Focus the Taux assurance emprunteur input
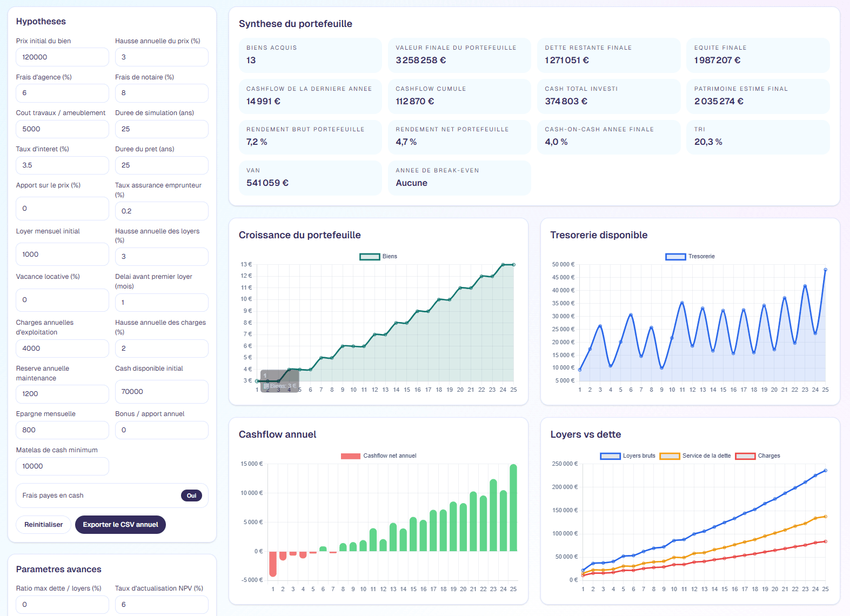 point(162,211)
